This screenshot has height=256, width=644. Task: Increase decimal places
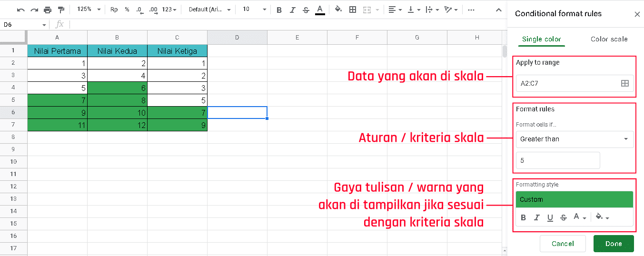coord(153,10)
